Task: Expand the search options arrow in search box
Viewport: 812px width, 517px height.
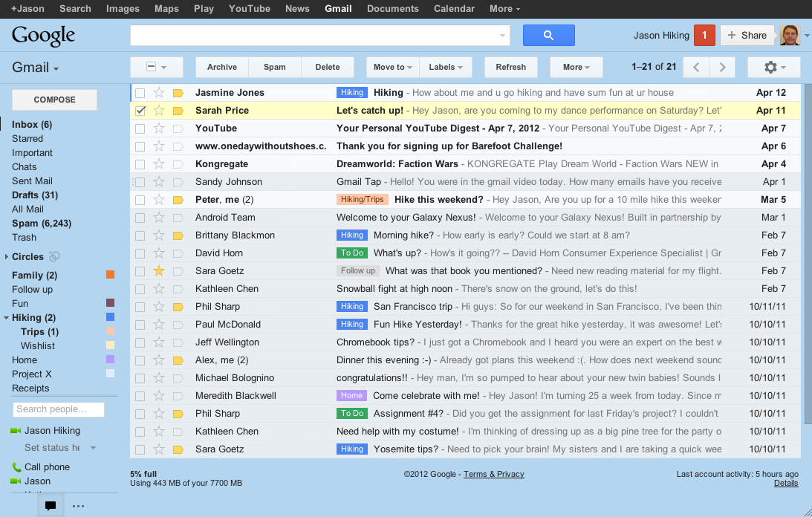Action: tap(501, 36)
